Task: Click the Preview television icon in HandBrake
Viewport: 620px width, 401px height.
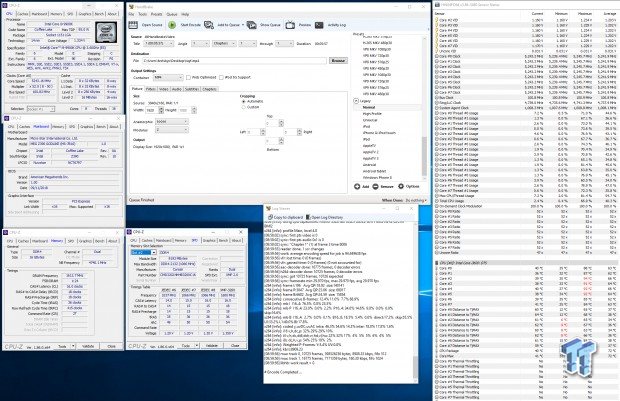Action: pos(290,25)
